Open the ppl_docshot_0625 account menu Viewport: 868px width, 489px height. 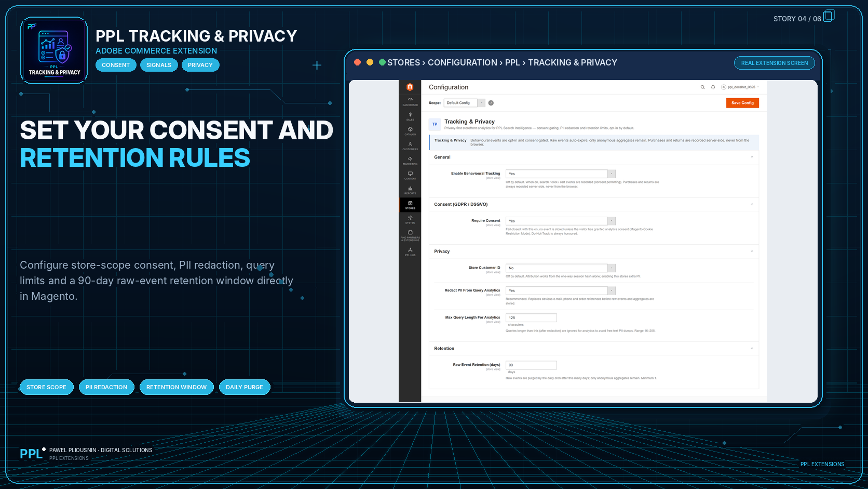740,87
